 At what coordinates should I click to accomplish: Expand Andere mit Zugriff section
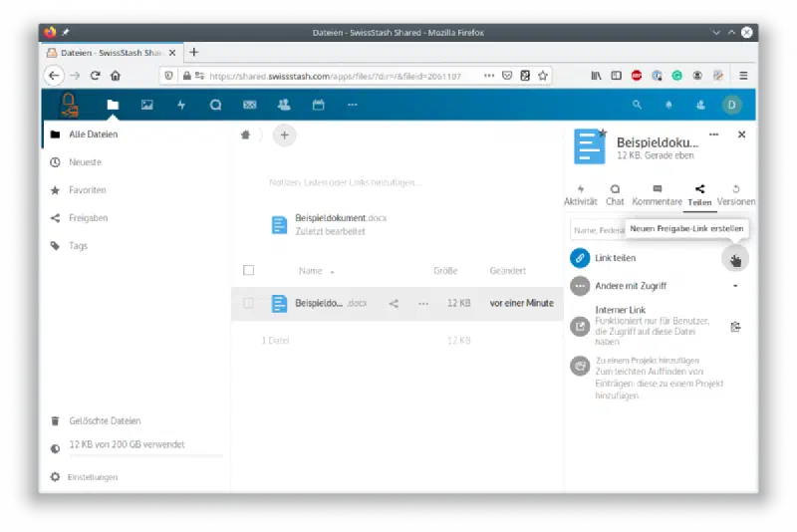(735, 286)
